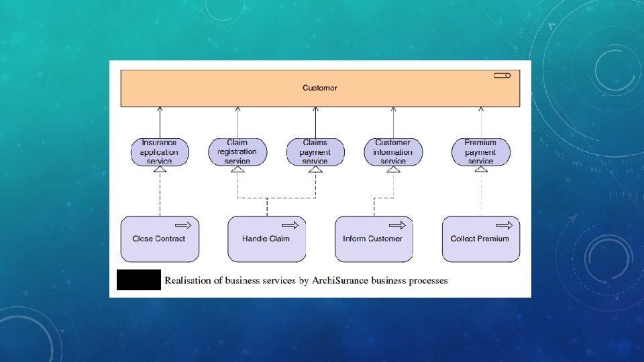Click the Handle Claim process box
Screen dimensions: 644x362
click(267, 239)
